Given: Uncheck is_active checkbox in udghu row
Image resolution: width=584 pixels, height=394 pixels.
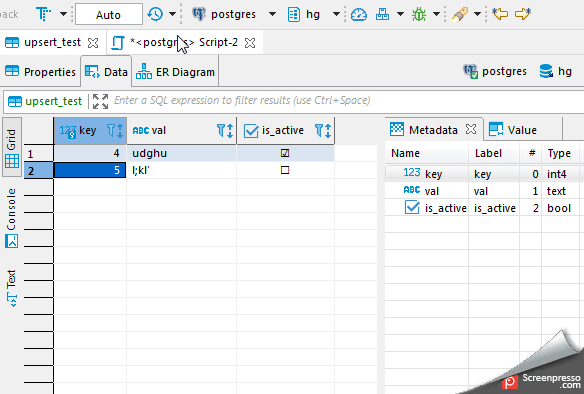Looking at the screenshot, I should coord(285,153).
